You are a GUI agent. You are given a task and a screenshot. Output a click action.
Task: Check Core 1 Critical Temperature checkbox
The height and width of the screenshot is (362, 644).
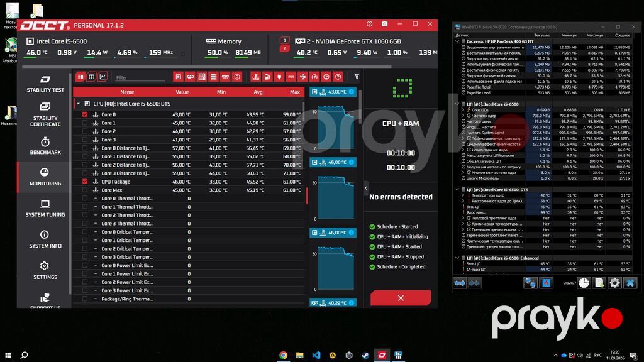pos(85,240)
